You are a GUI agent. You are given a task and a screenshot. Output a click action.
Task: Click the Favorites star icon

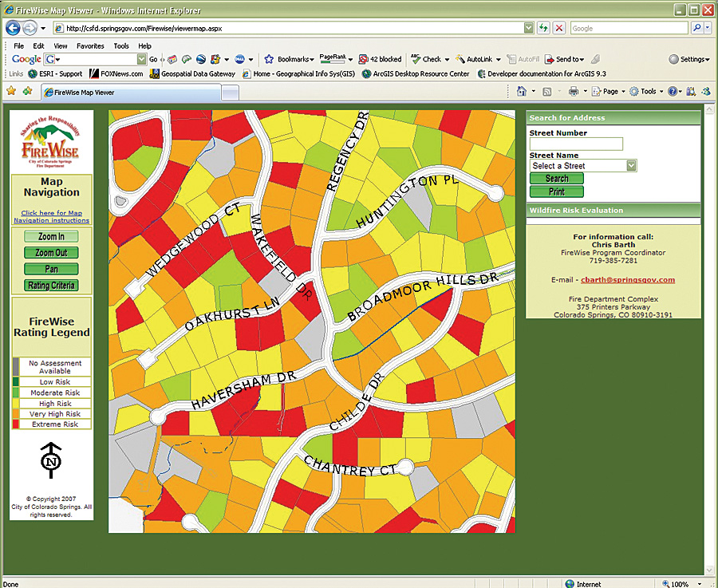pos(11,92)
